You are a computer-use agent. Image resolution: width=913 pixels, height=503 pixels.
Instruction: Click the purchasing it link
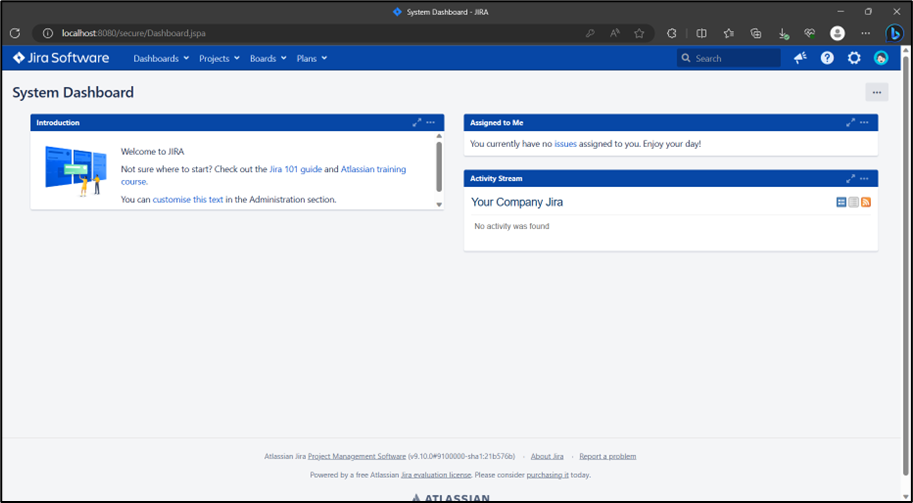(547, 474)
